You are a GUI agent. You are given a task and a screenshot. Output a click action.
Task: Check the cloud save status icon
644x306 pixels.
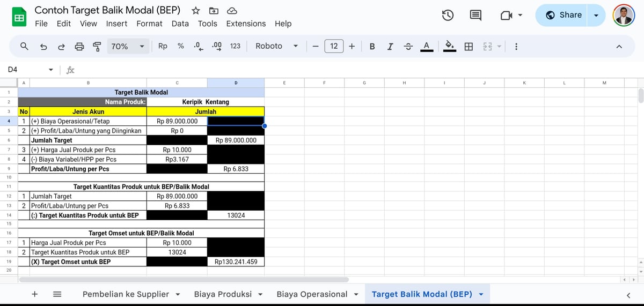click(x=232, y=11)
